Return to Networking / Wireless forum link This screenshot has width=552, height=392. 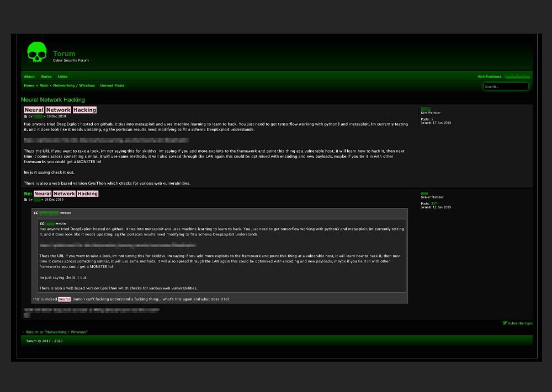point(55,332)
